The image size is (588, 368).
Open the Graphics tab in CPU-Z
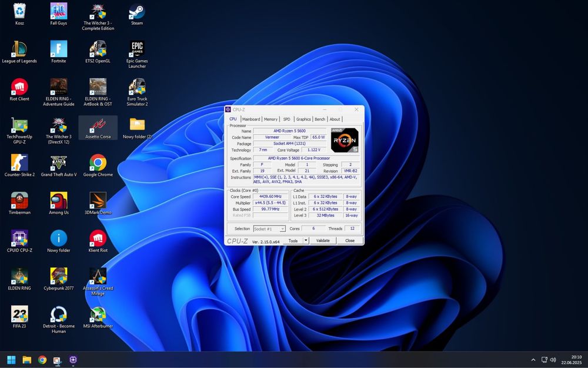[303, 119]
